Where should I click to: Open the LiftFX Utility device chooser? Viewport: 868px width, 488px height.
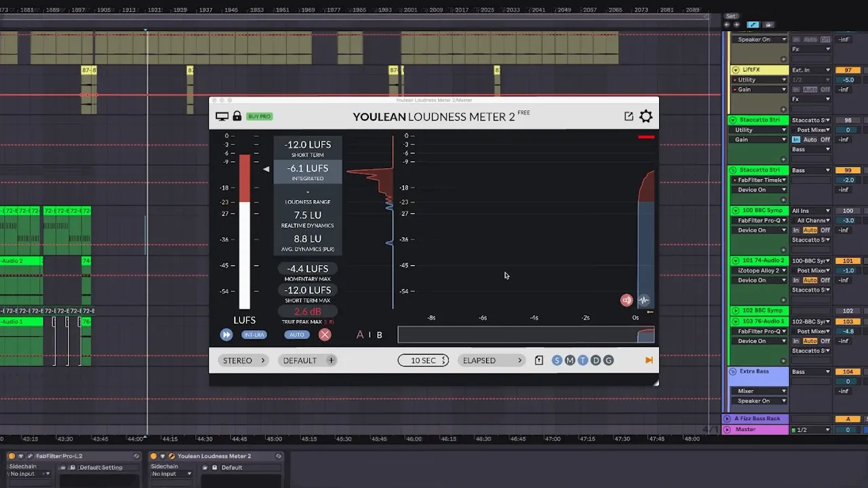[759, 80]
